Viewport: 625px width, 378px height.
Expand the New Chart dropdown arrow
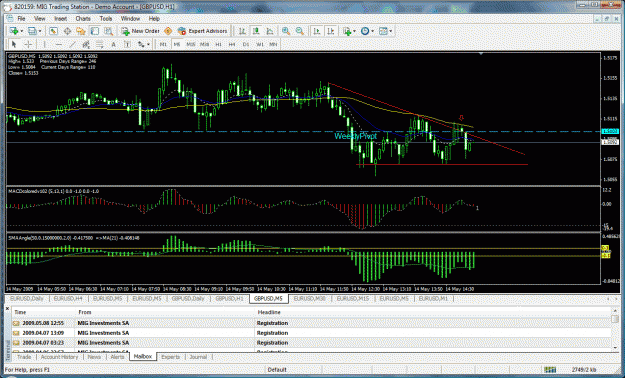(x=22, y=31)
